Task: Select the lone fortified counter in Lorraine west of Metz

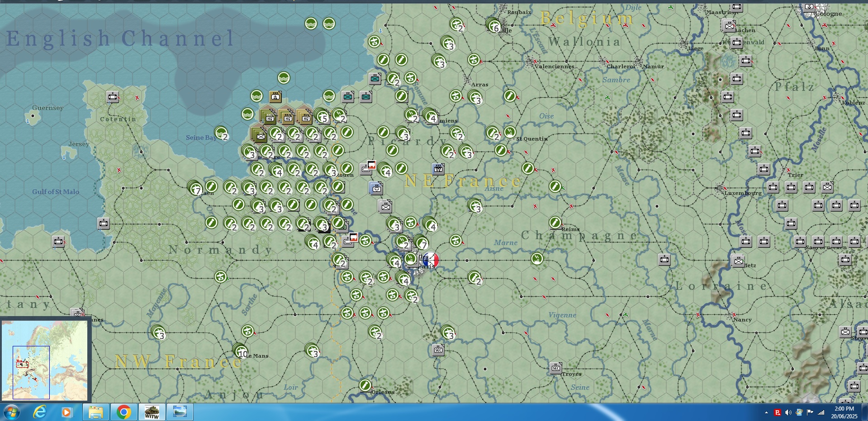Action: (664, 259)
